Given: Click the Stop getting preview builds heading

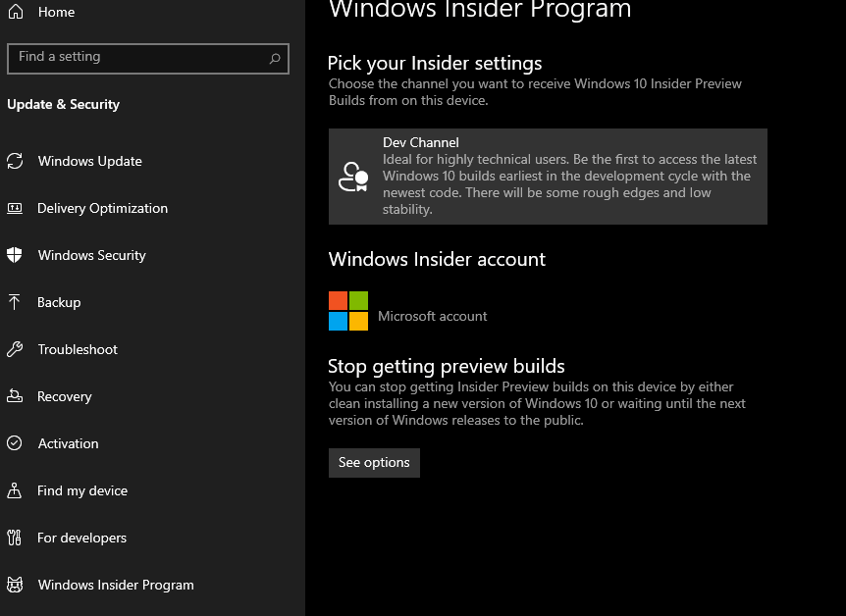Looking at the screenshot, I should (x=447, y=366).
